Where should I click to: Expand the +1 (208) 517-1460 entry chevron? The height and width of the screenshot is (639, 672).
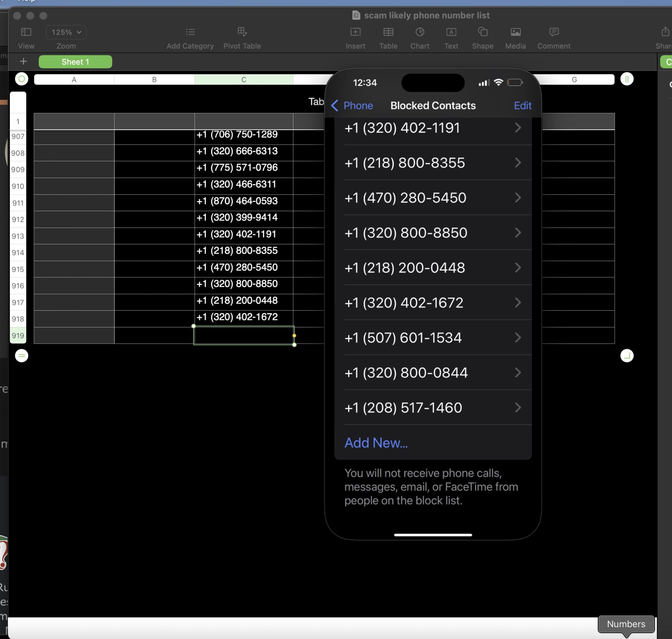coord(517,407)
